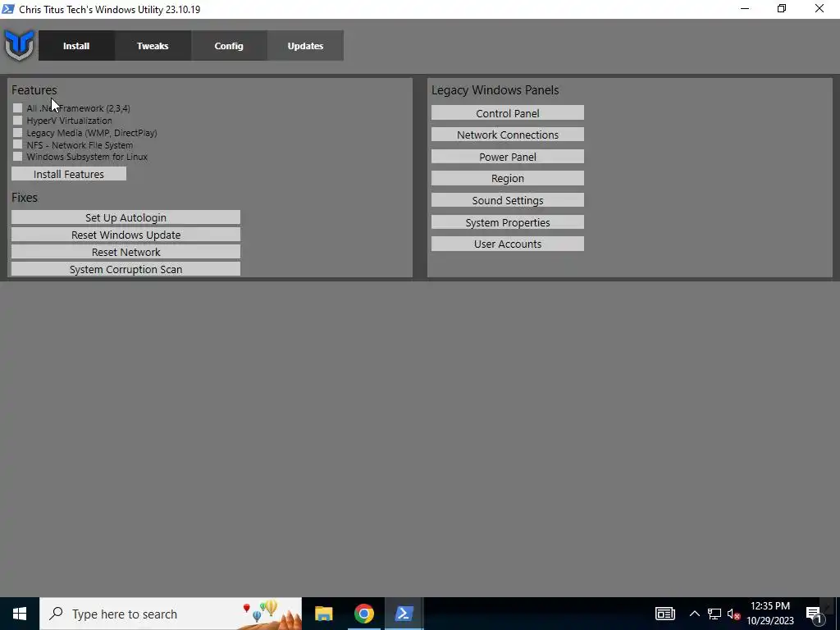Screen dimensions: 840x630
Task: Open the Windows Start menu
Action: tap(20, 614)
